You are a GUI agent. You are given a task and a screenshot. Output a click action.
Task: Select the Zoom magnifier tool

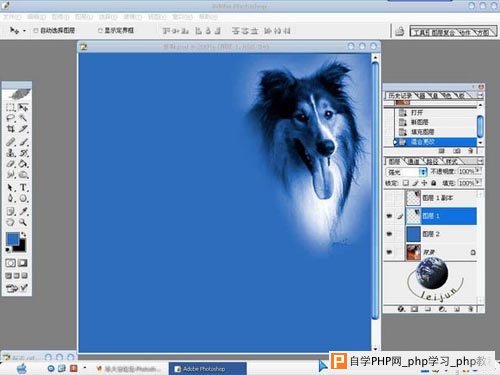(x=23, y=222)
